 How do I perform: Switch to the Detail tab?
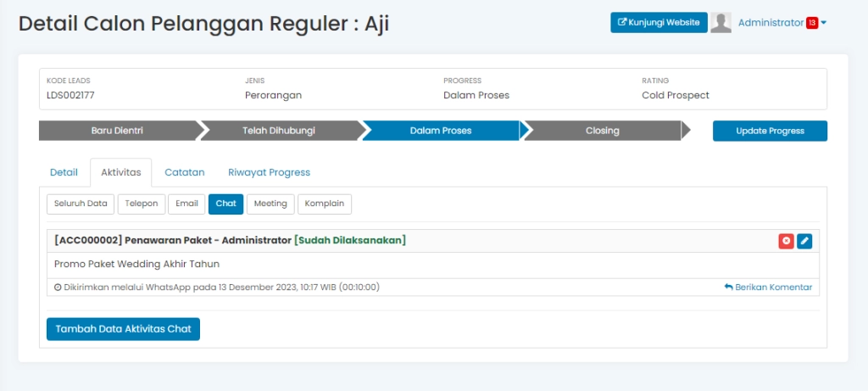64,172
